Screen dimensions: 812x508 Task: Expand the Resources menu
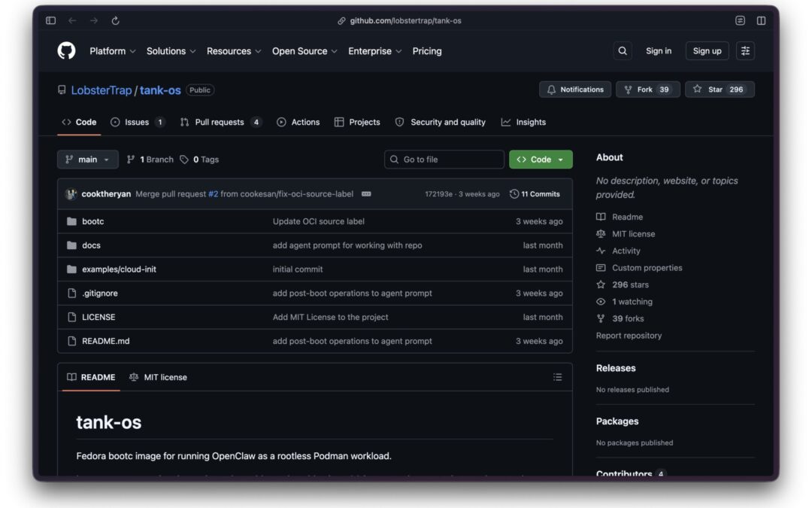coord(234,51)
